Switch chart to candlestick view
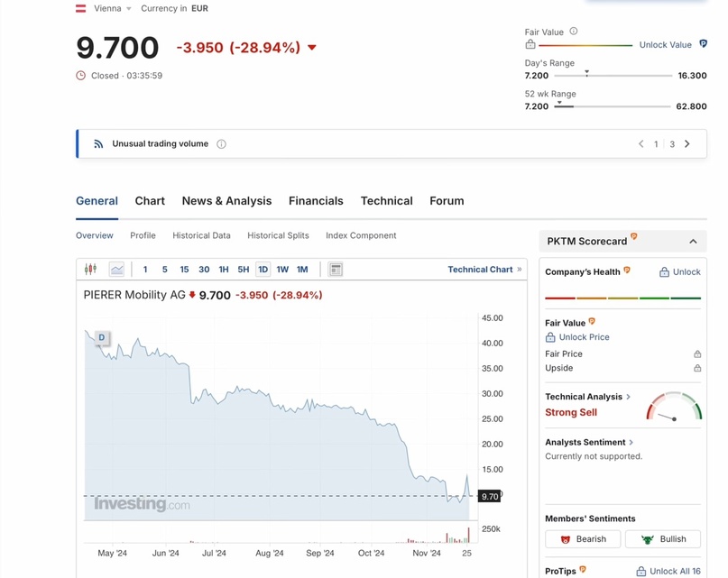Viewport: 728px width, 578px height. pyautogui.click(x=90, y=270)
